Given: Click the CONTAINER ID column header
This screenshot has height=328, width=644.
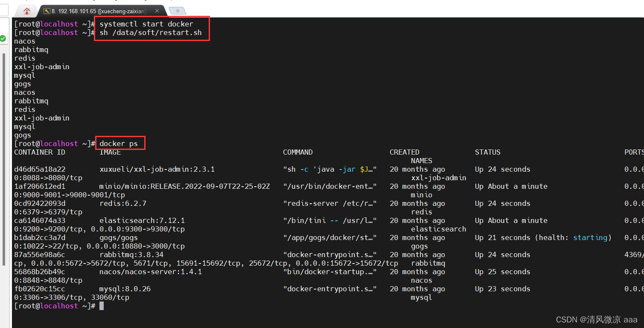Looking at the screenshot, I should tap(40, 152).
